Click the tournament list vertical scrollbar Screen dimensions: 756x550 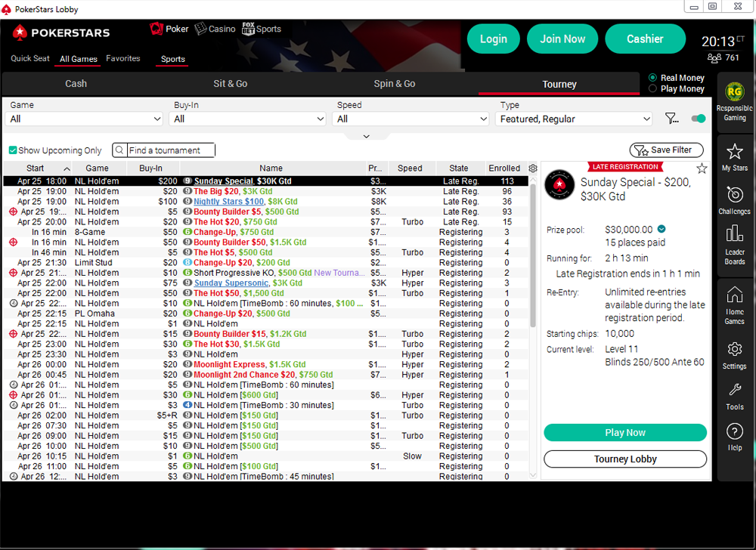[533, 255]
